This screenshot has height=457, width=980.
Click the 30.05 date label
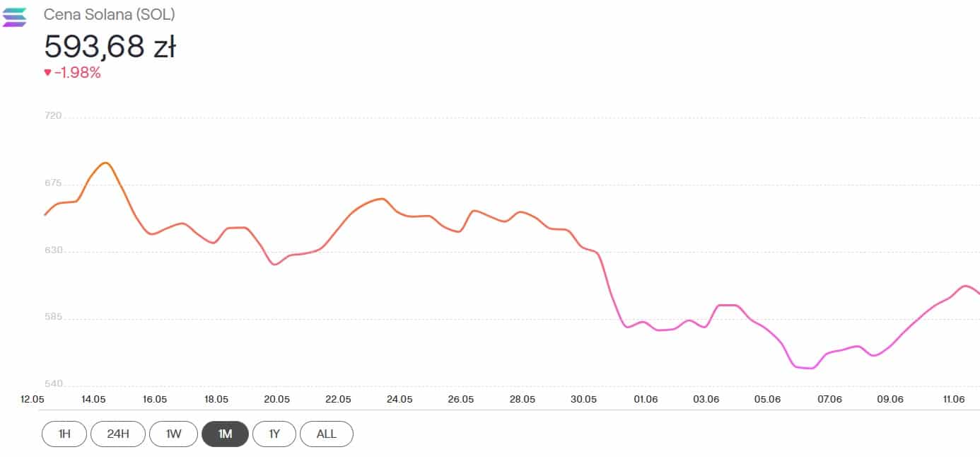point(583,399)
